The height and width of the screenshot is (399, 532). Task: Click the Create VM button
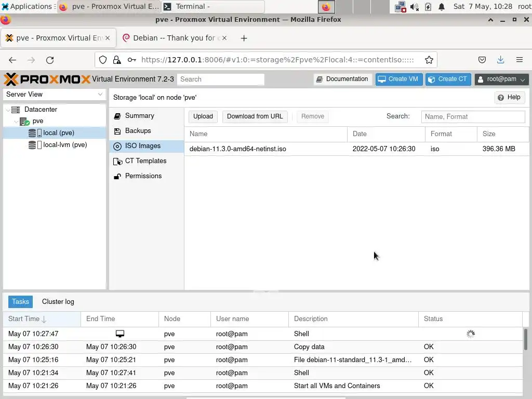click(x=398, y=79)
